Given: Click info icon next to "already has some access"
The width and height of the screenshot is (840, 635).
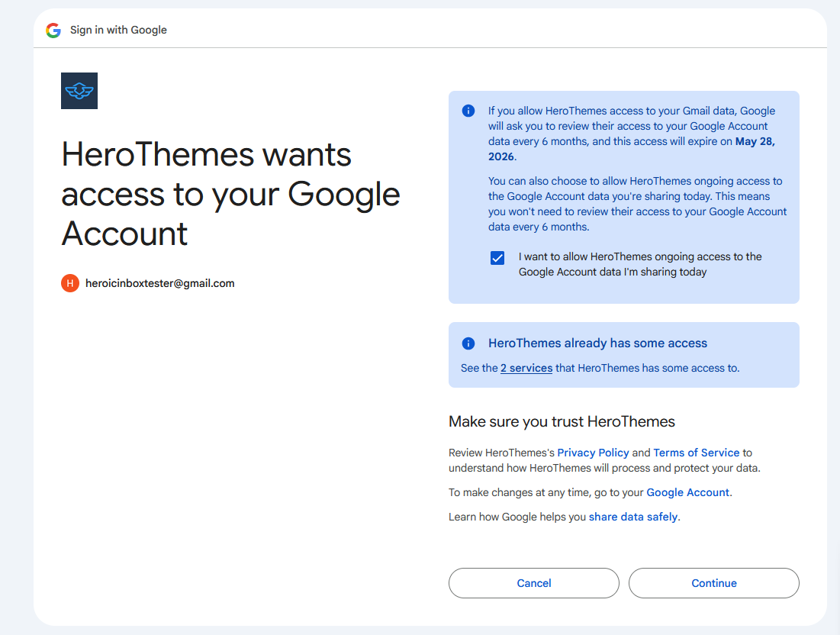Looking at the screenshot, I should click(x=468, y=343).
